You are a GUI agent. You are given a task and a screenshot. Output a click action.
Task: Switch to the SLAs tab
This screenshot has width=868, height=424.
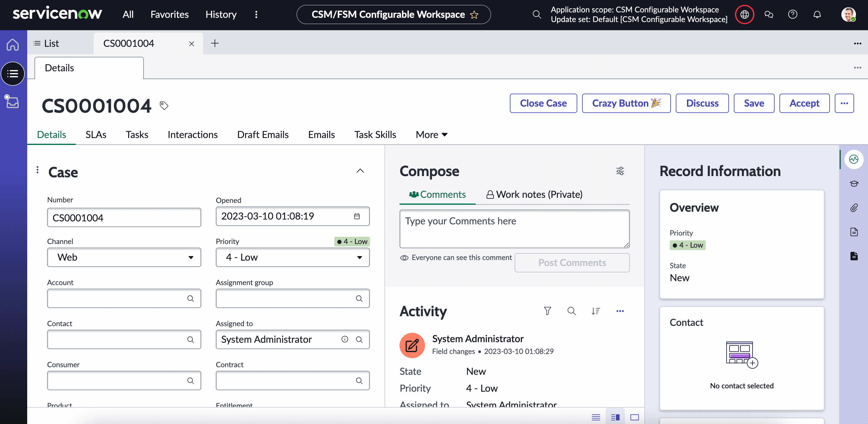(96, 135)
